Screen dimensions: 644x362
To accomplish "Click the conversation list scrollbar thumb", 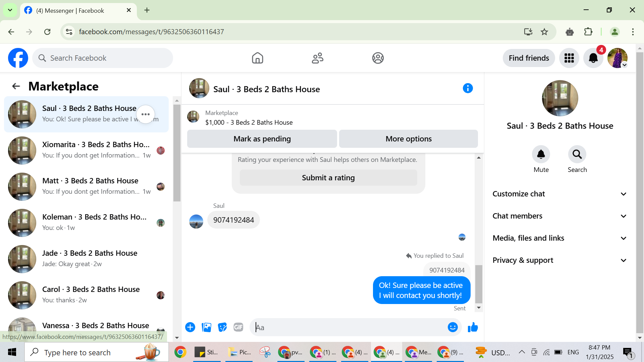I will [x=177, y=153].
